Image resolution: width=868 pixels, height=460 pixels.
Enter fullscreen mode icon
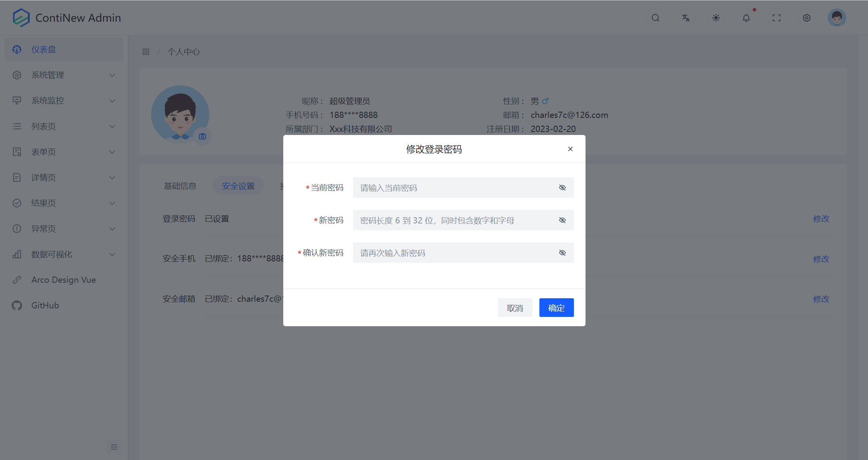[776, 18]
